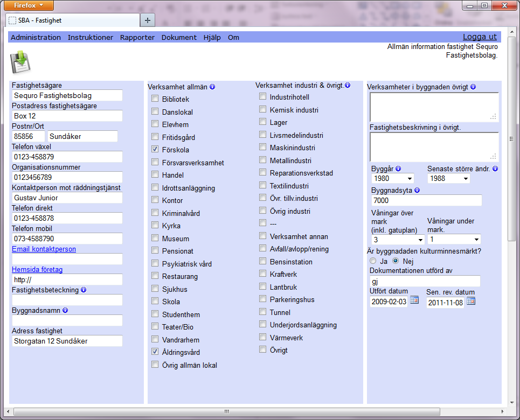Focus the Telefon växel input field
The image size is (520, 420).
pyautogui.click(x=67, y=157)
